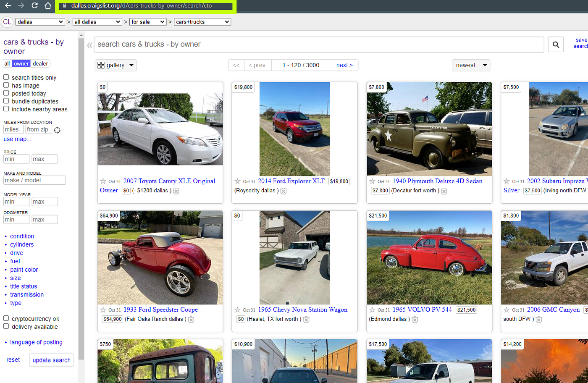
Task: Check include nearby areas
Action: pos(6,109)
